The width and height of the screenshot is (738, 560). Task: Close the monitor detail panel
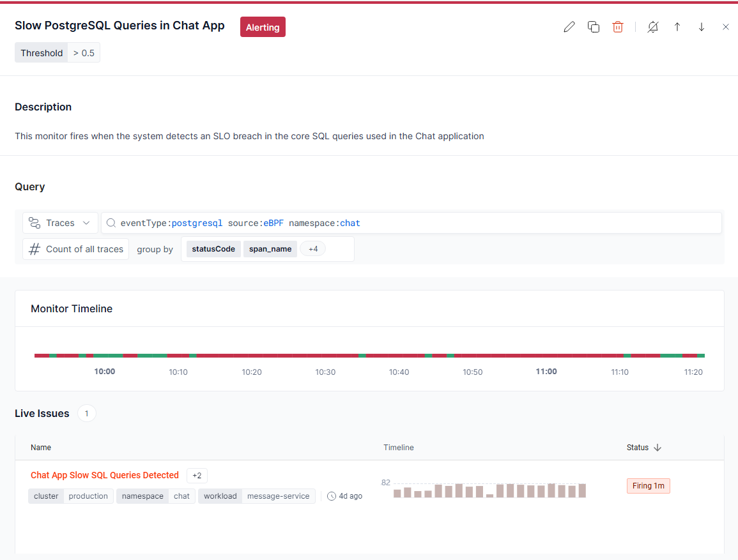(x=725, y=27)
